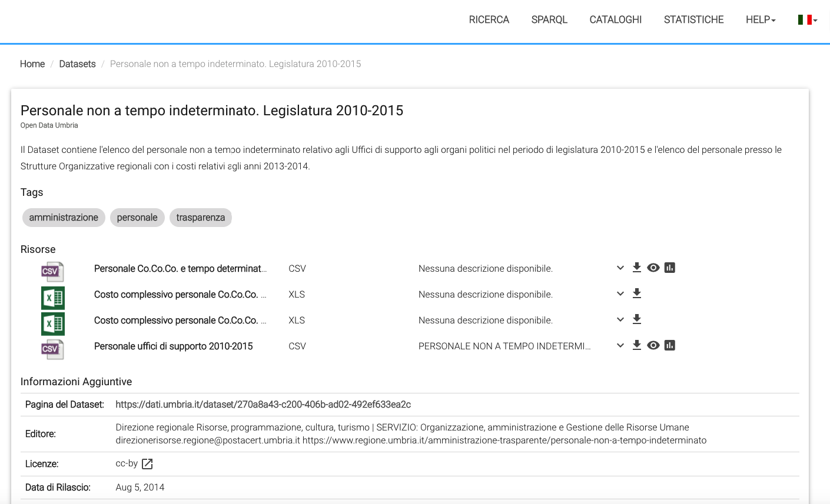Click CSV file icon of Personale uffici di supporto

[x=52, y=349]
